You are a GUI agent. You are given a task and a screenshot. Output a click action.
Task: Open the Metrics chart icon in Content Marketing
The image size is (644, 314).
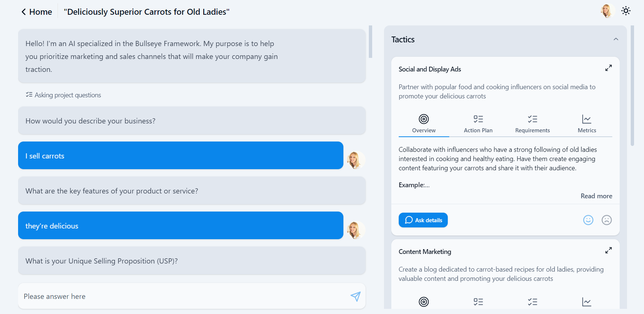tap(587, 302)
